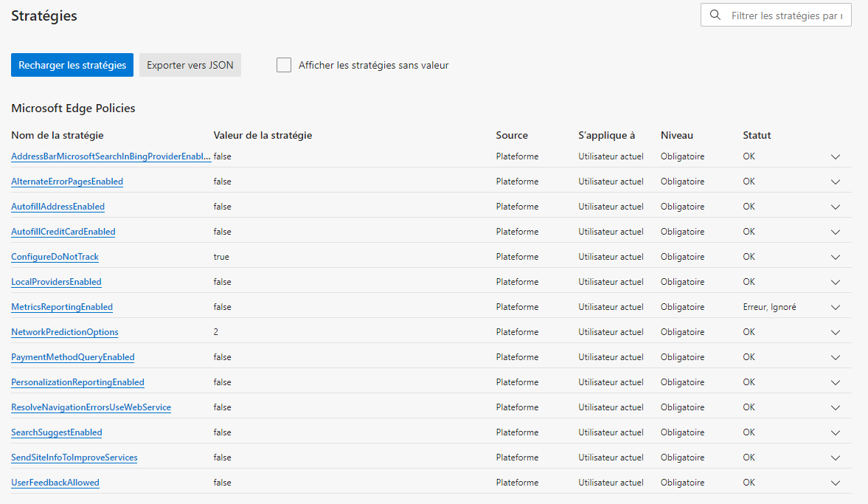Click 'Nom de la stratégie' column header
Viewport: 868px width, 504px height.
coord(57,135)
